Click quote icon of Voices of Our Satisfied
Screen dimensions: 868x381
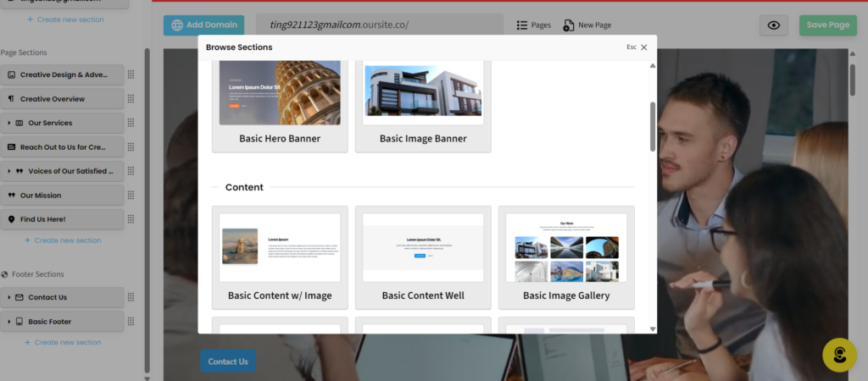coord(19,171)
